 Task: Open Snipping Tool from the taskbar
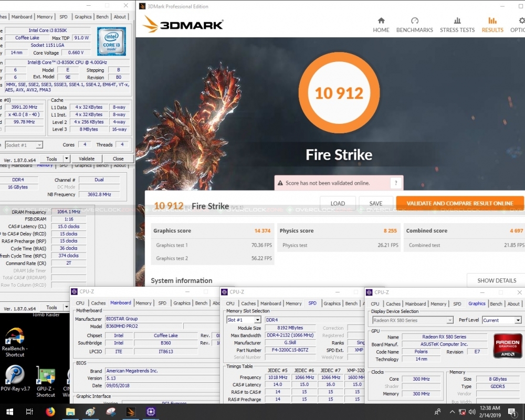click(x=110, y=412)
